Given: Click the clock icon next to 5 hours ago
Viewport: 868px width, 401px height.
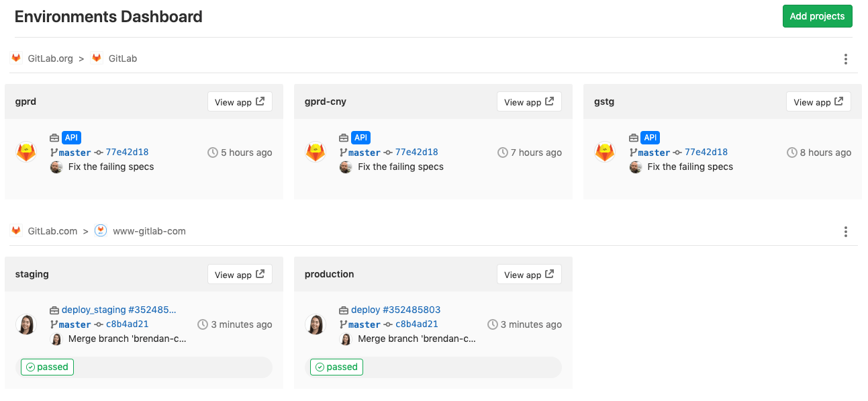Looking at the screenshot, I should pos(213,152).
